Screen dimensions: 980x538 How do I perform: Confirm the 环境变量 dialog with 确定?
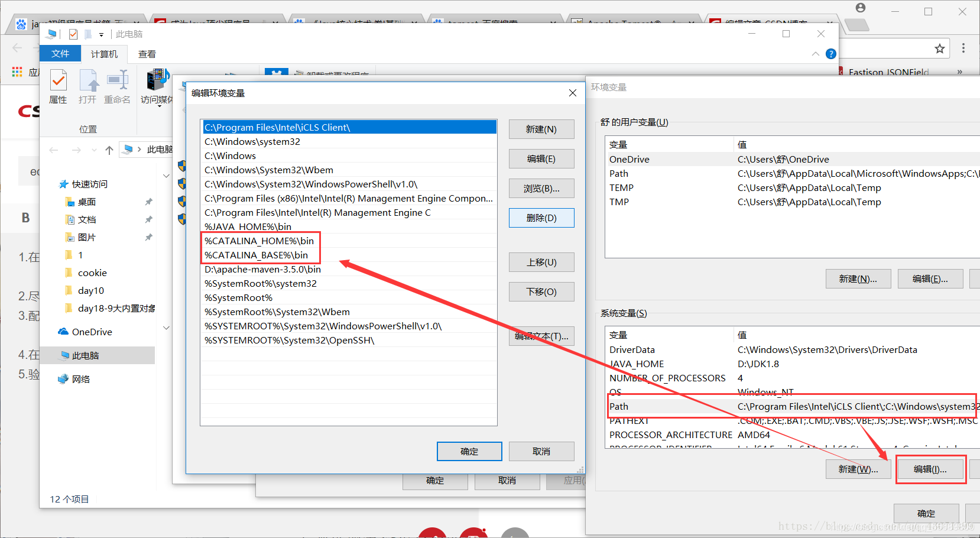926,514
